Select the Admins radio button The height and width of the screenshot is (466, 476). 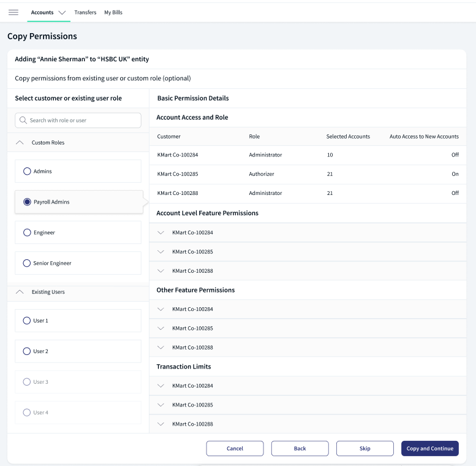coord(27,171)
